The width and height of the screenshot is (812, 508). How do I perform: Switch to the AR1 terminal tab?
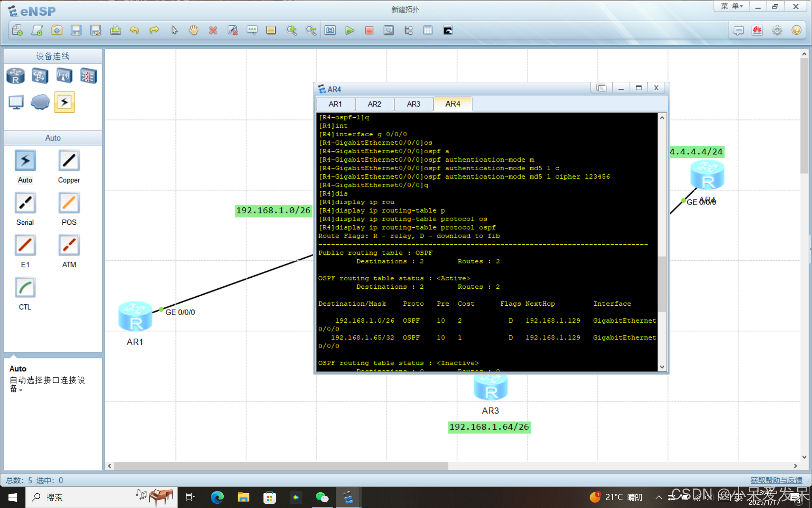coord(335,104)
